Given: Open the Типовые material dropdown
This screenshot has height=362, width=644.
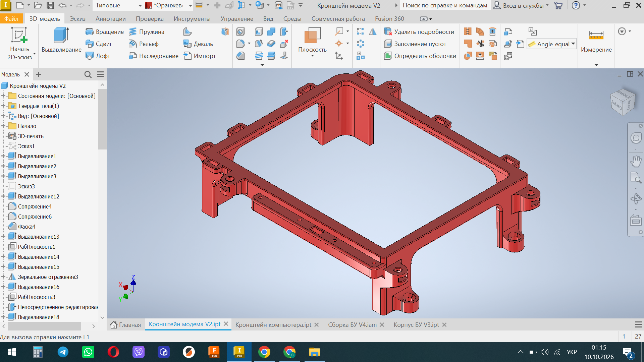Looking at the screenshot, I should (x=140, y=6).
